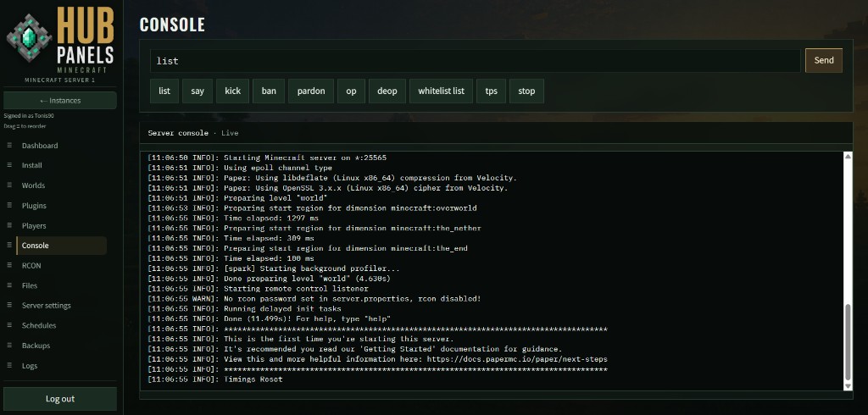Focus the console command input field
Image resolution: width=868 pixels, height=415 pixels.
click(475, 61)
